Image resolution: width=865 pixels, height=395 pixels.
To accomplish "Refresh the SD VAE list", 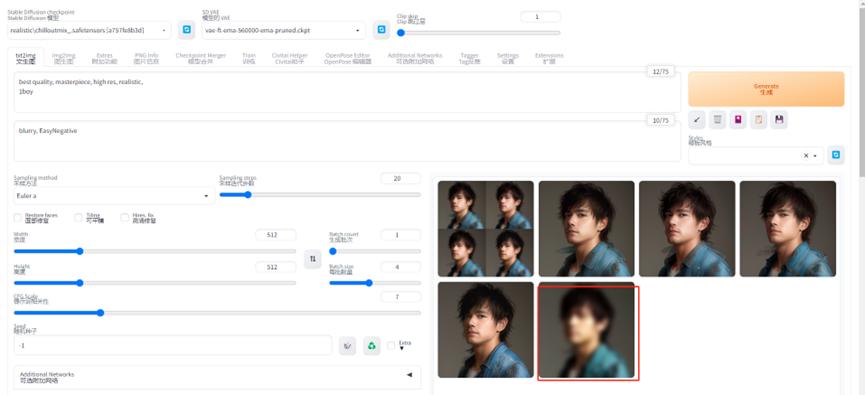I will (381, 30).
